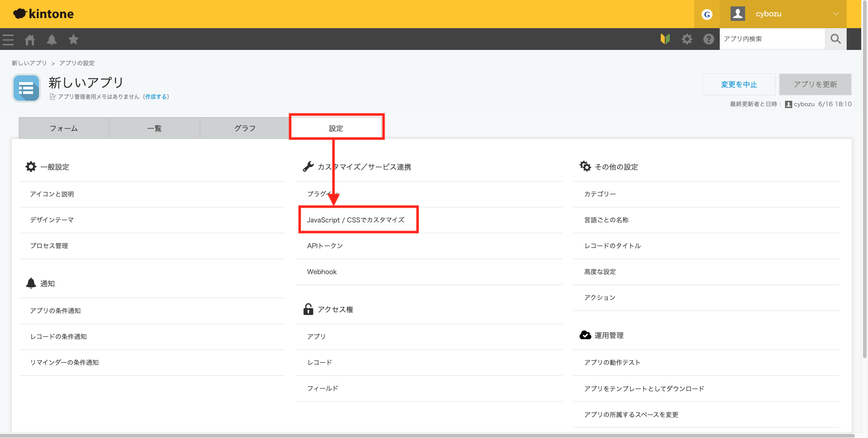Open the help question mark icon

click(709, 39)
